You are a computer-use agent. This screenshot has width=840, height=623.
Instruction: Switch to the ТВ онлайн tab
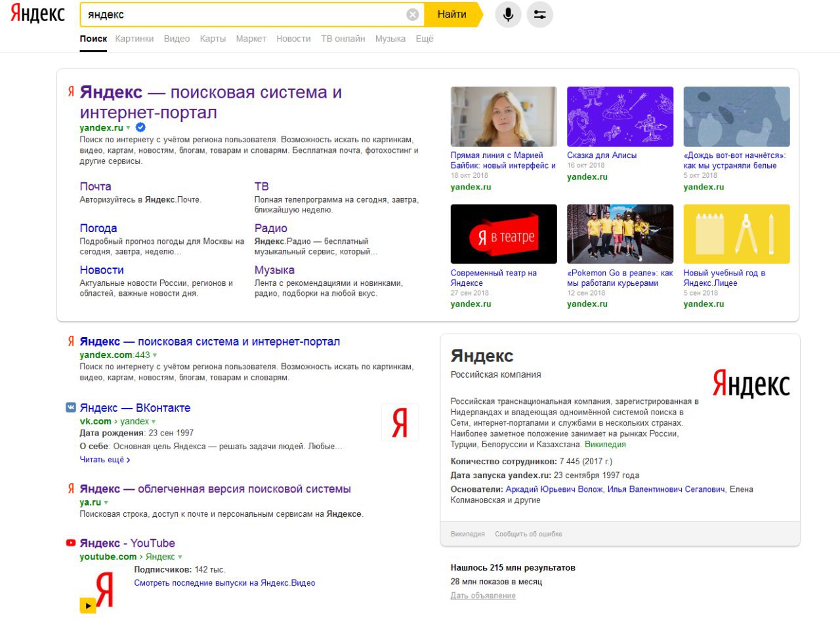click(343, 39)
